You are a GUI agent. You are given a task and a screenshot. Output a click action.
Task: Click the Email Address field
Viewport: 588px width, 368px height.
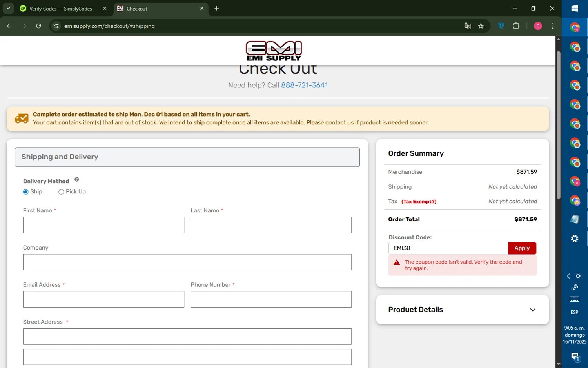pos(103,299)
